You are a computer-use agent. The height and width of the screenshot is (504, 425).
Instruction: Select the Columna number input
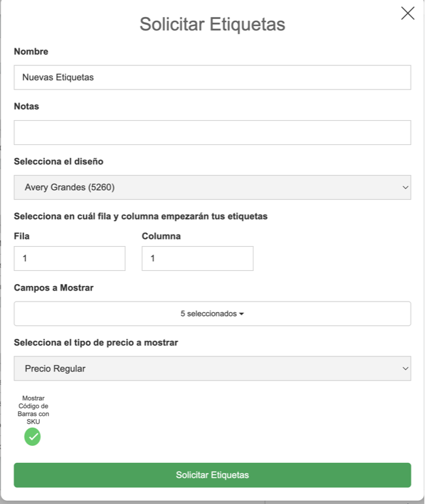click(197, 259)
